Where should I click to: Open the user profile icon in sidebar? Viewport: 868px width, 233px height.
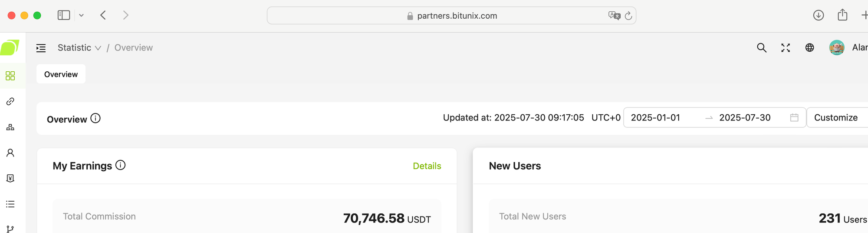(x=10, y=153)
